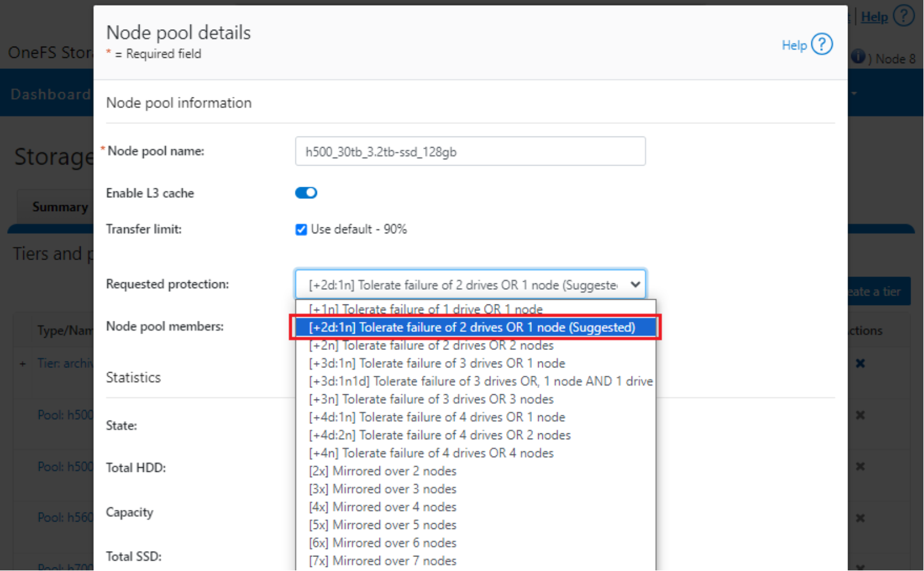
Task: Click the 'Statistics' section heading
Action: 133,378
